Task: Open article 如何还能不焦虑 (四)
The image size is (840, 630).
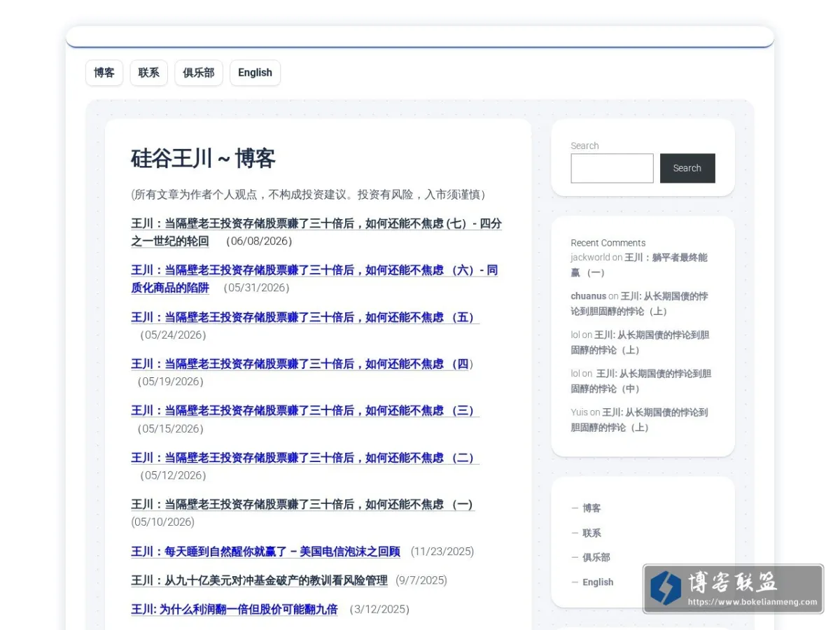Action: click(x=300, y=364)
